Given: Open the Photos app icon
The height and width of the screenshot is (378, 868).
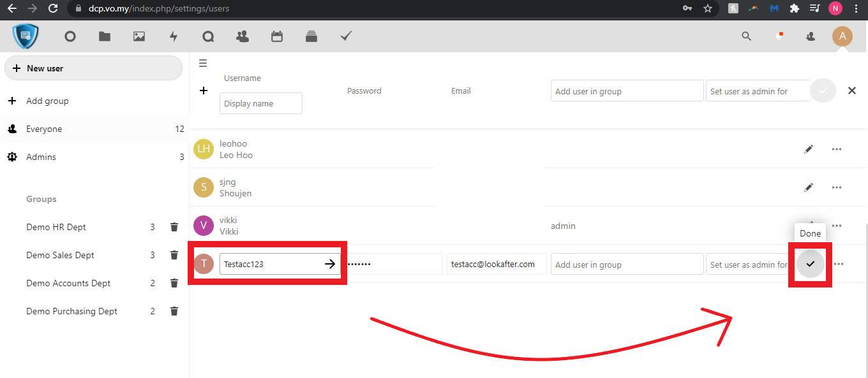Looking at the screenshot, I should [x=139, y=36].
